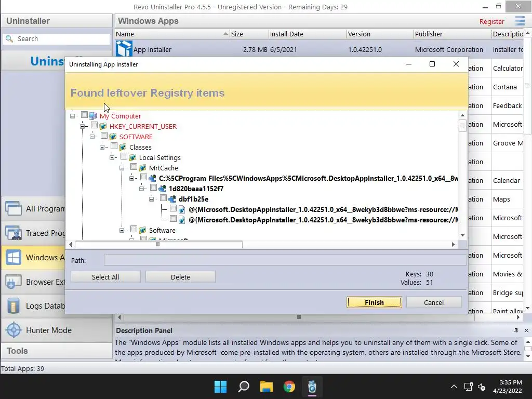Viewport: 532px width, 399px height.
Task: Sort apps by Version column
Action: pos(380,34)
